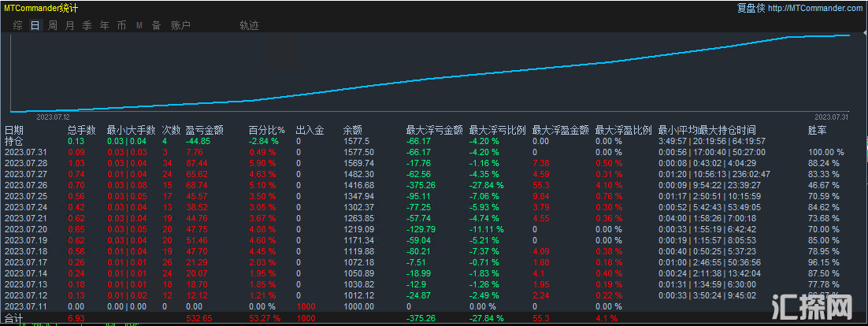Sort by the 盈亏金额 column header
868x326 pixels.
pos(204,130)
